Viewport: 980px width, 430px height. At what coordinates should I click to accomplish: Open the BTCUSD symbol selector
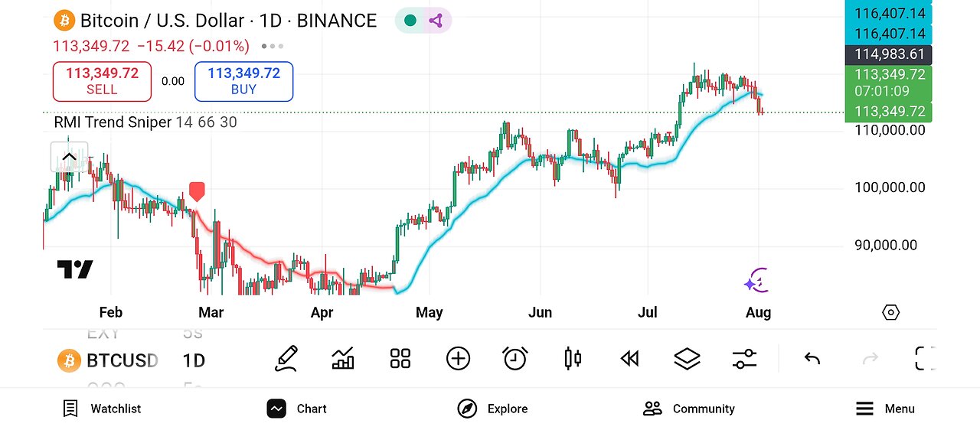[x=108, y=360]
